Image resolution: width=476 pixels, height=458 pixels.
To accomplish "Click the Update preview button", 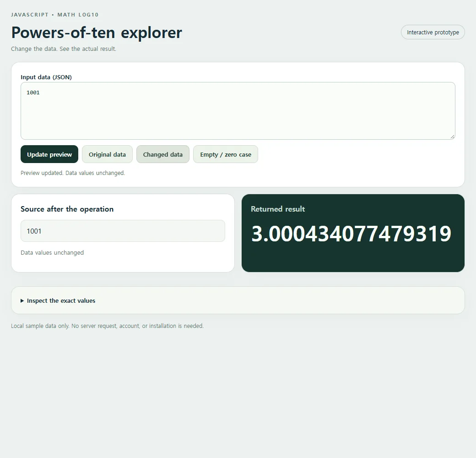I will point(49,154).
